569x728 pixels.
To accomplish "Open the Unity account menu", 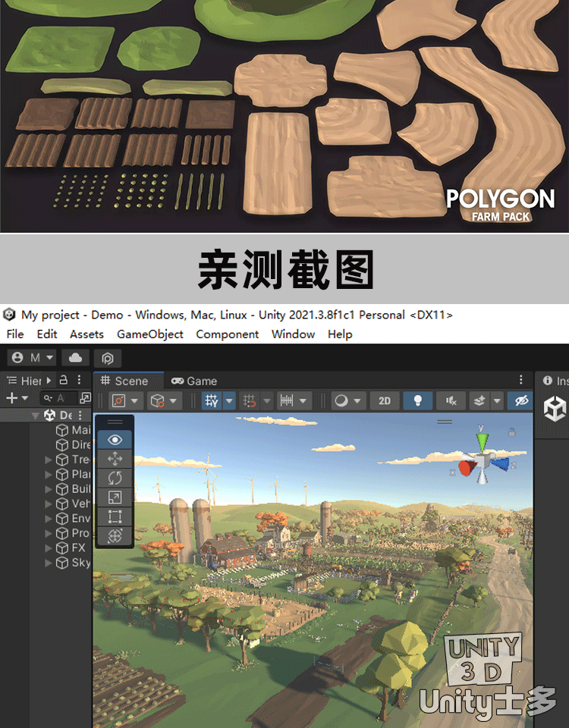I will point(32,357).
